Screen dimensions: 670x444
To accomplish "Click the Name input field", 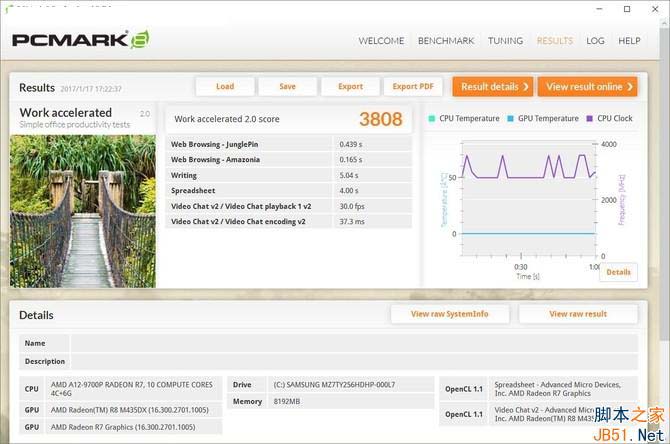I will click(354, 343).
